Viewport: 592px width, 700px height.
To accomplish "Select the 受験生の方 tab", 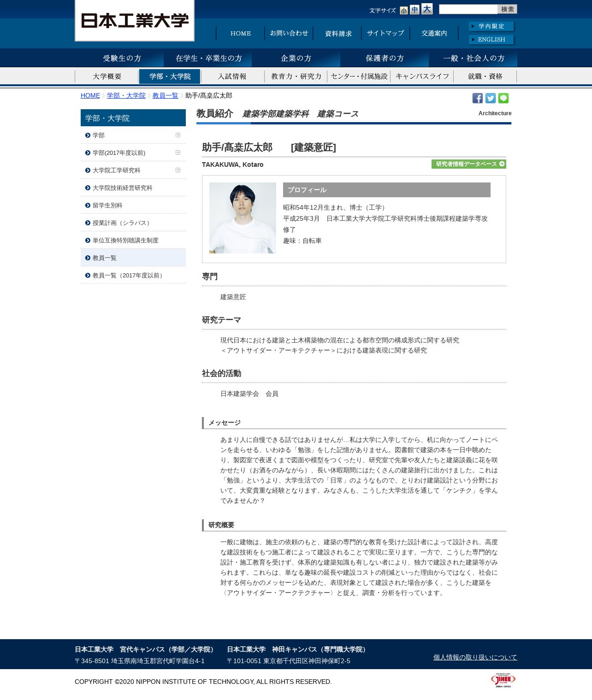I will tap(119, 59).
